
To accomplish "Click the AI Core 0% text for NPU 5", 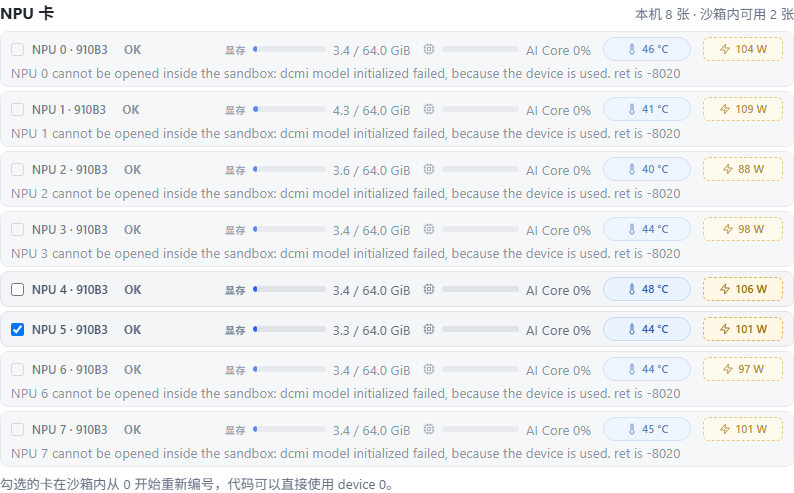I will coord(558,331).
